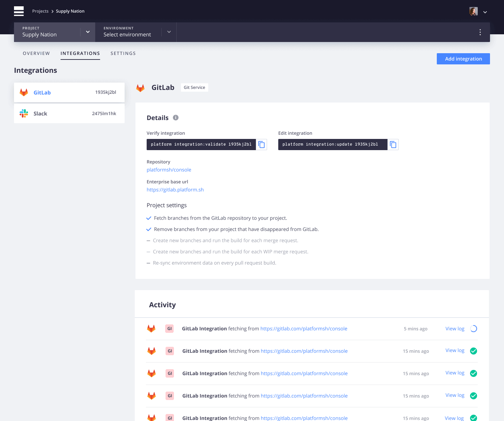Click Fetch branches setting checkmark

pyautogui.click(x=149, y=218)
